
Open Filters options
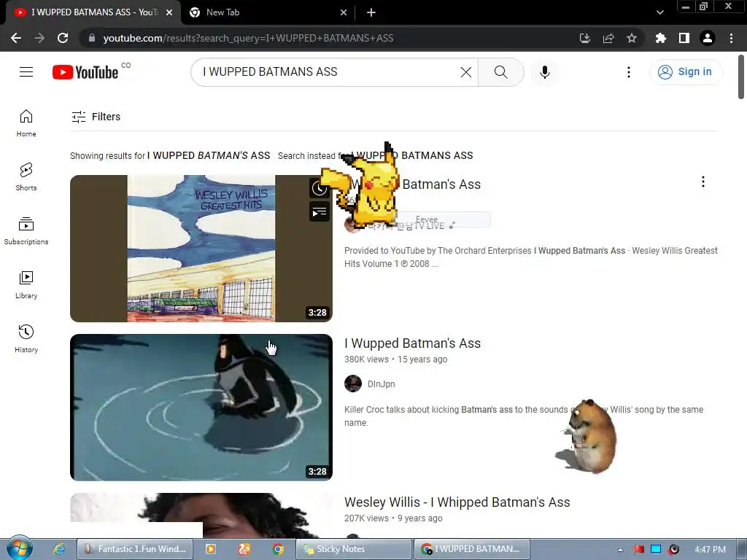(96, 117)
